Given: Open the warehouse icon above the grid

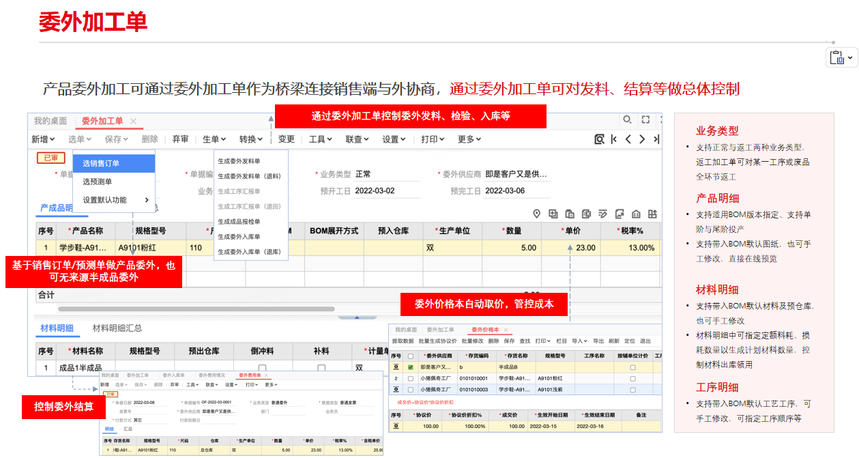Looking at the screenshot, I should (636, 214).
